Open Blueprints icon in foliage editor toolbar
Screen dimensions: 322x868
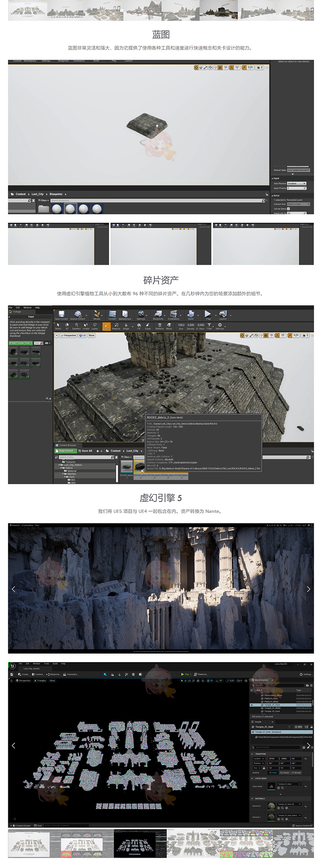(158, 315)
